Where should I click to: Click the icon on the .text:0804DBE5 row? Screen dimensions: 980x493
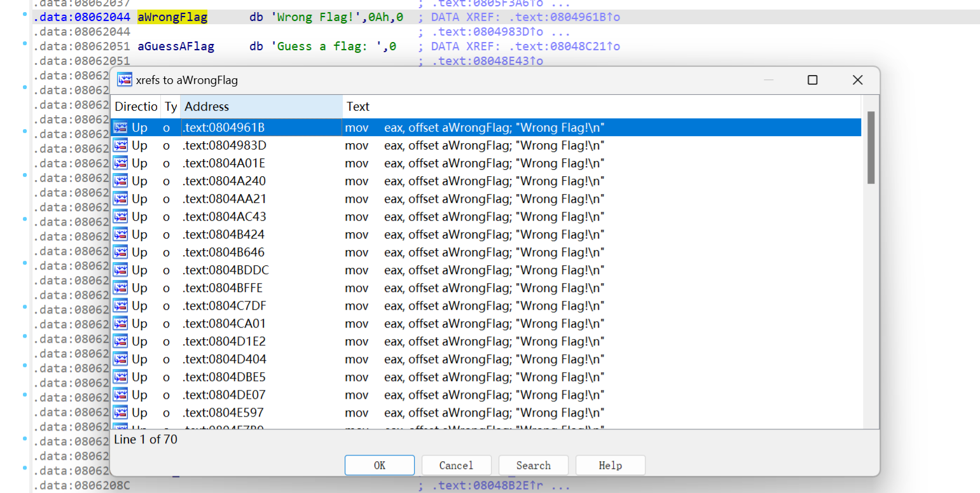pyautogui.click(x=120, y=377)
